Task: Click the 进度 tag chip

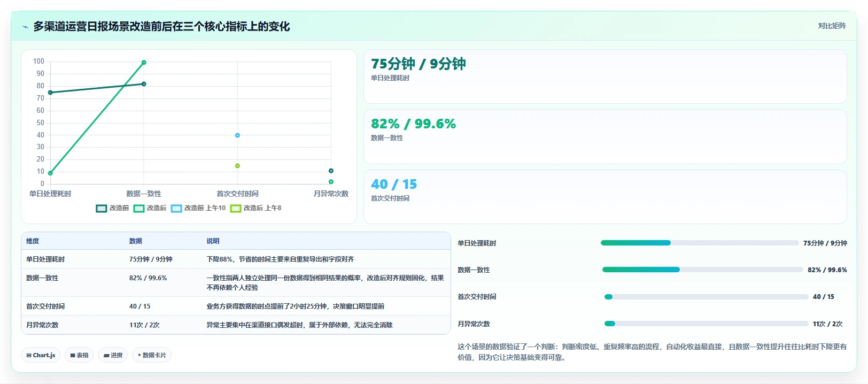Action: click(113, 355)
